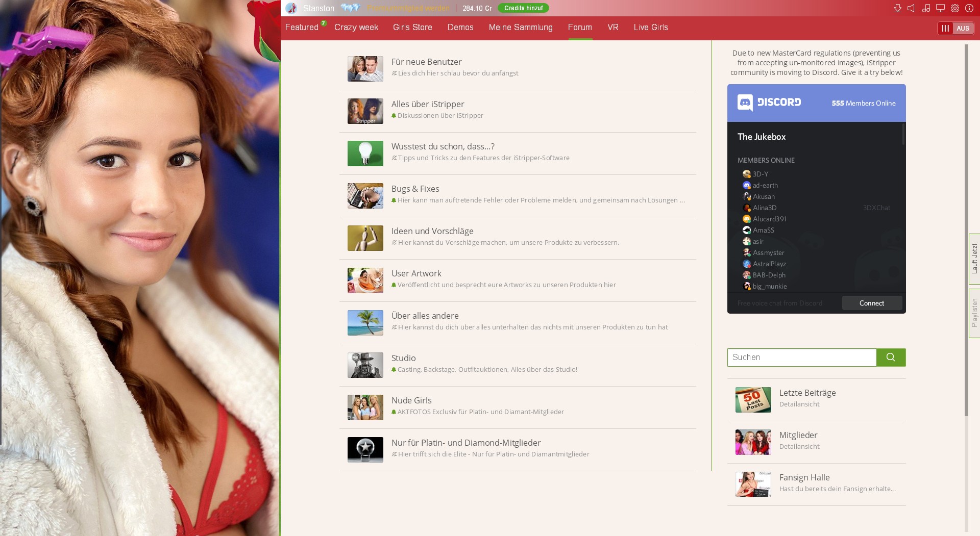Open Letzte Beiträge

pos(817,400)
